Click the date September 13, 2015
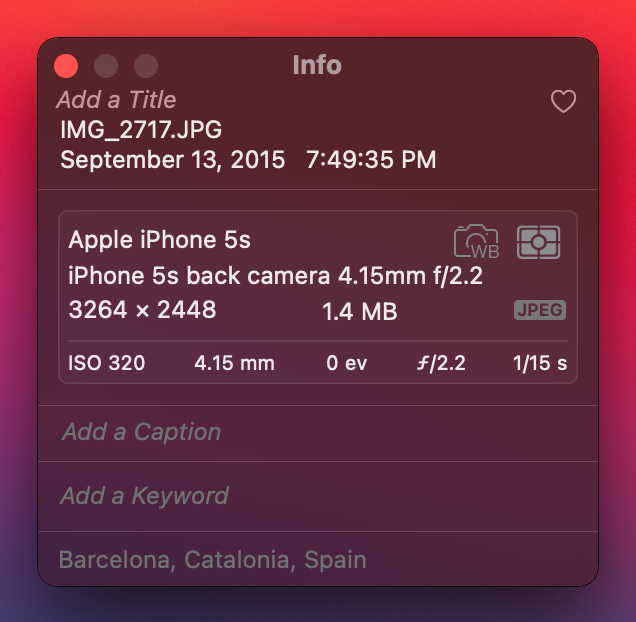 [173, 159]
